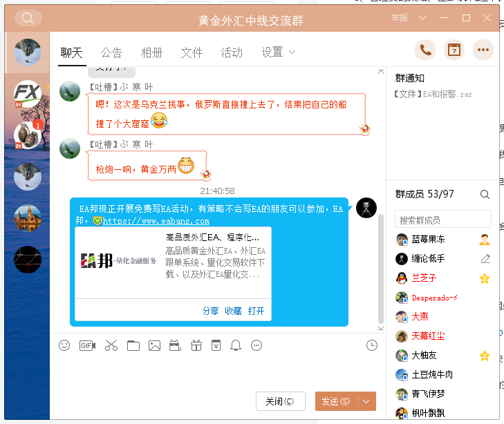Screen dimensions: 504x424
Task: Open the search icon in title bar
Action: [x=28, y=18]
